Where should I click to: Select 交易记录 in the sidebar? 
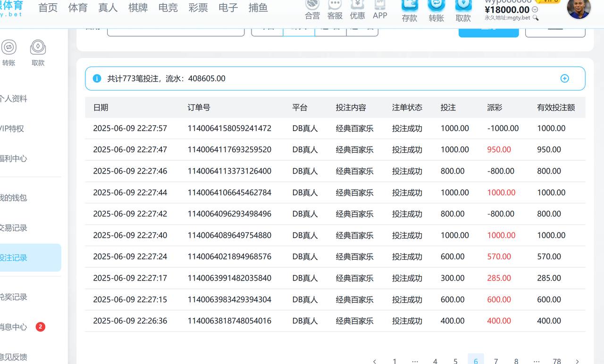point(14,228)
